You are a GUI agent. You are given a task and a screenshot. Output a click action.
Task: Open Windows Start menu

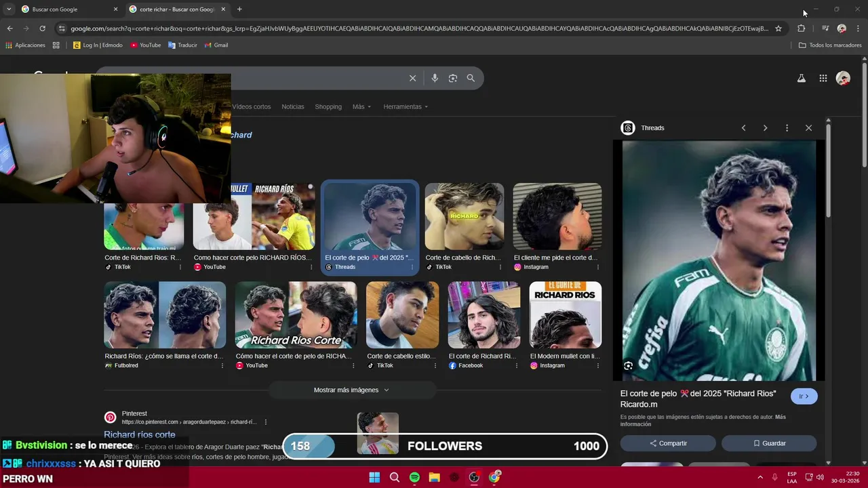click(x=374, y=477)
